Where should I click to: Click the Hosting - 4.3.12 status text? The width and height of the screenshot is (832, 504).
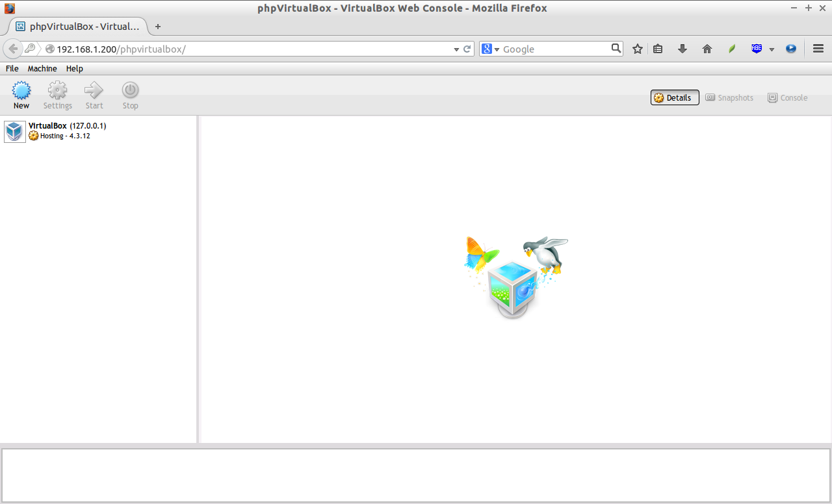coord(65,136)
